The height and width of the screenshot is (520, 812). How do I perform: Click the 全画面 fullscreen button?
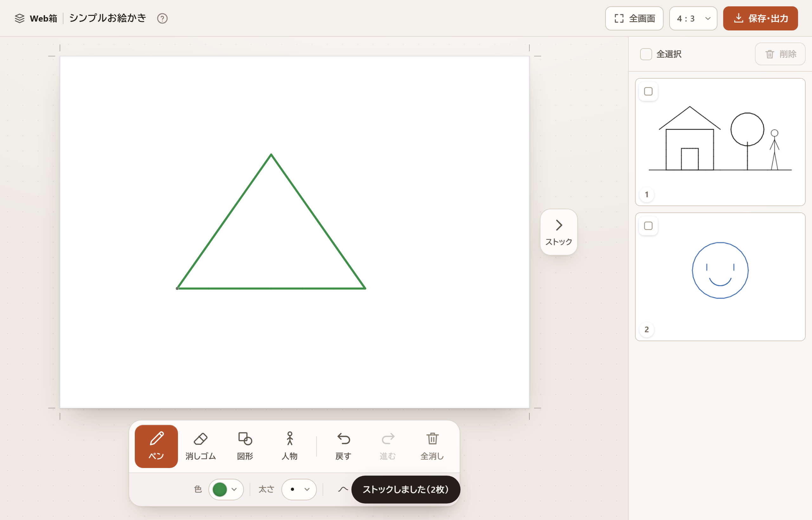click(x=634, y=18)
